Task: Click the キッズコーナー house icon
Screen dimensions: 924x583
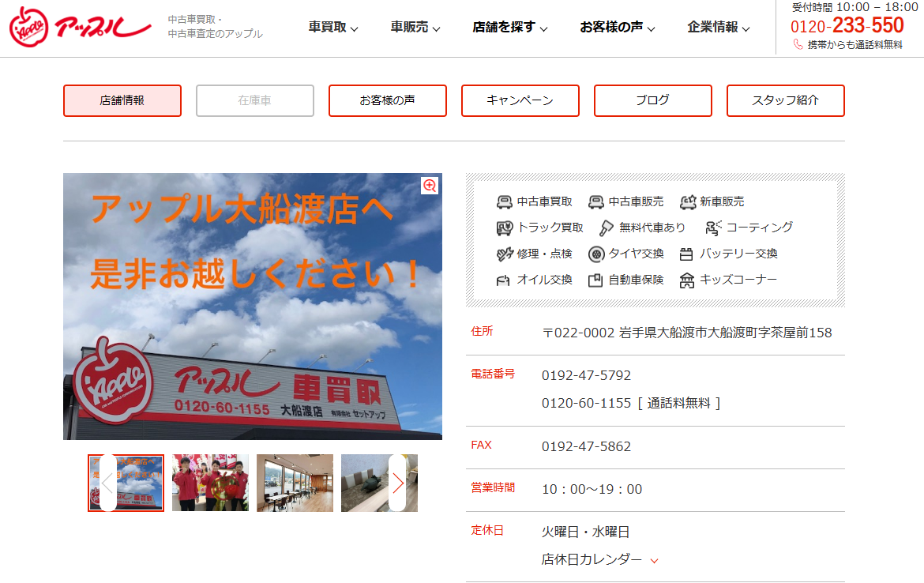Action: pos(686,280)
